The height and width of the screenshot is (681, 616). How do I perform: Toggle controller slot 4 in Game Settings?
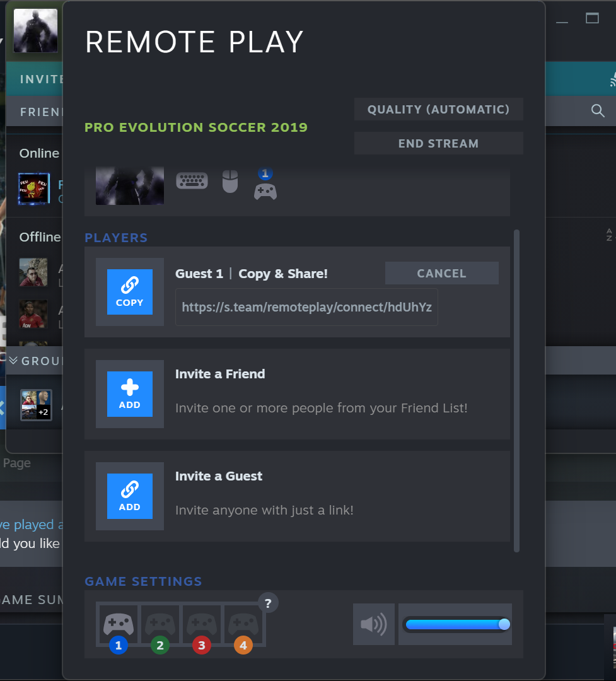pyautogui.click(x=243, y=624)
